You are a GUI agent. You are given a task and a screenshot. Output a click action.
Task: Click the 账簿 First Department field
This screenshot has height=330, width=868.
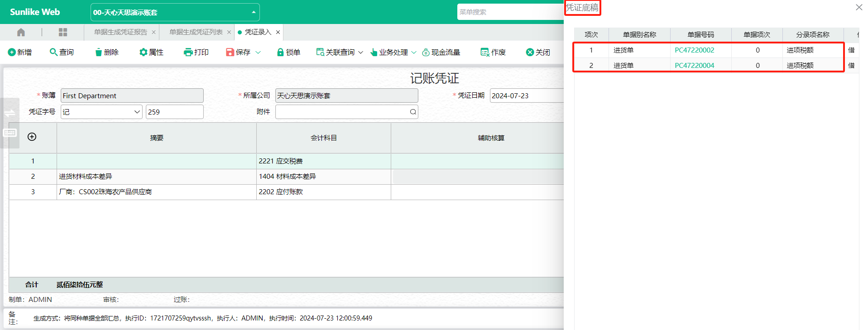pyautogui.click(x=132, y=96)
